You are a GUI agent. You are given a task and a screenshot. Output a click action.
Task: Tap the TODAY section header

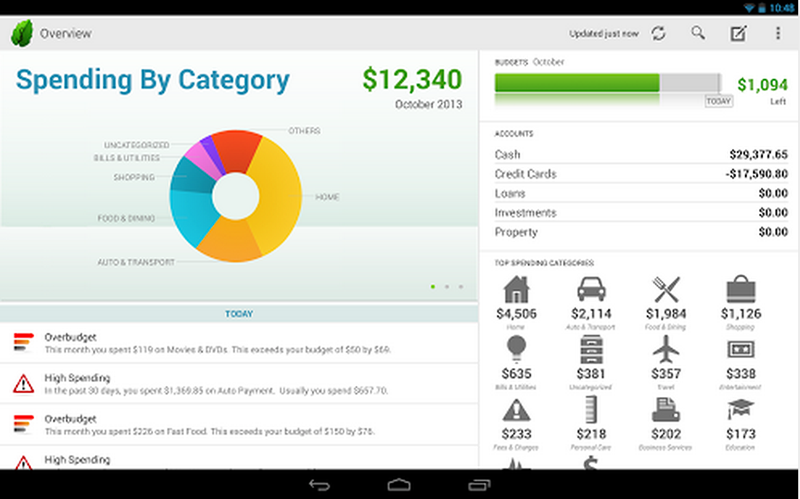[x=239, y=314]
